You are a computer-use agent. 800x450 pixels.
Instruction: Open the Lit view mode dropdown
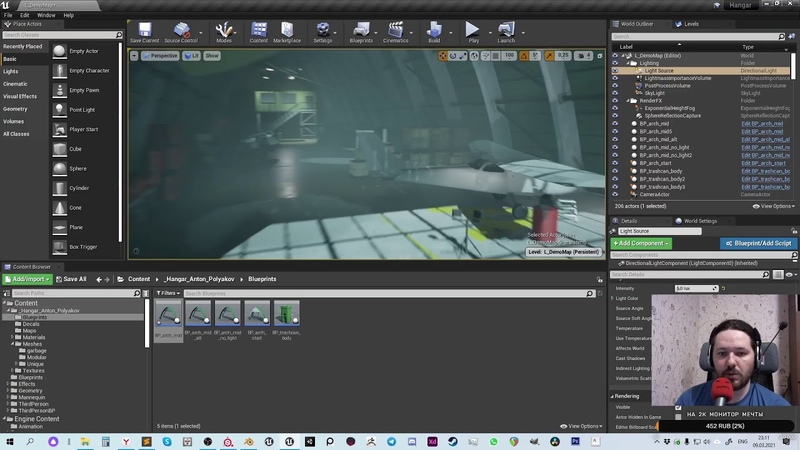(191, 56)
